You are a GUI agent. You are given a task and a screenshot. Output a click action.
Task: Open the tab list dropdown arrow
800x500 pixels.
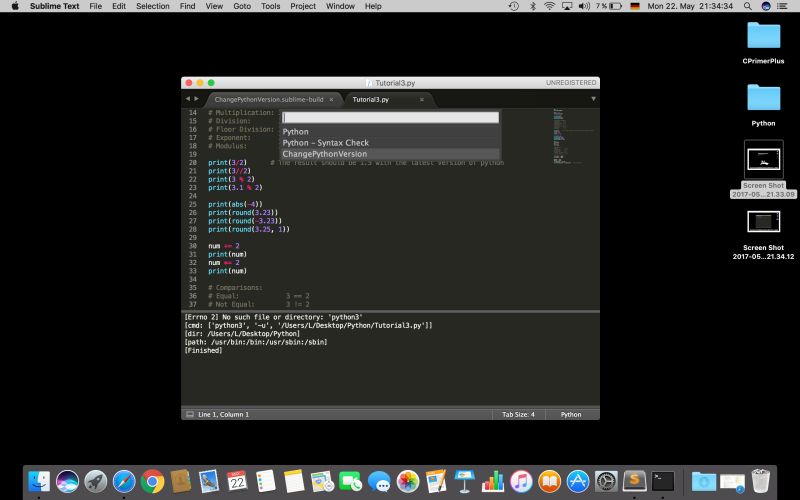593,99
